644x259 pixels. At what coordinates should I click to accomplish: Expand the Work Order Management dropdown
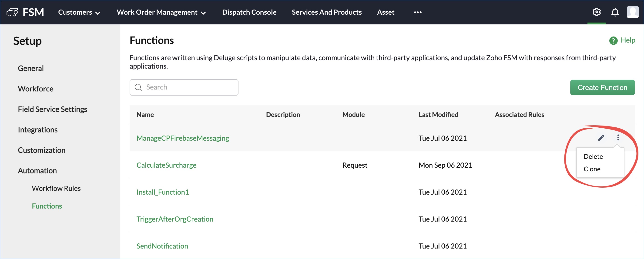(x=161, y=12)
